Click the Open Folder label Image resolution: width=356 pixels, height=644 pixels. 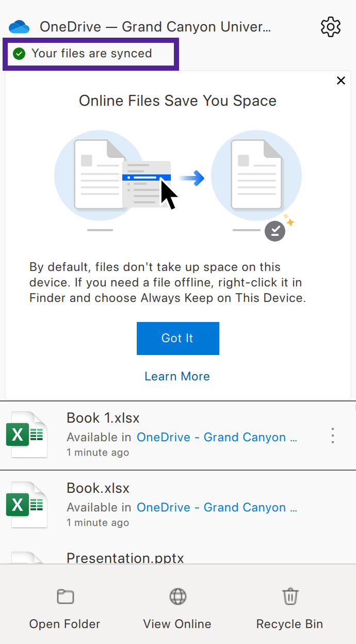tap(65, 624)
